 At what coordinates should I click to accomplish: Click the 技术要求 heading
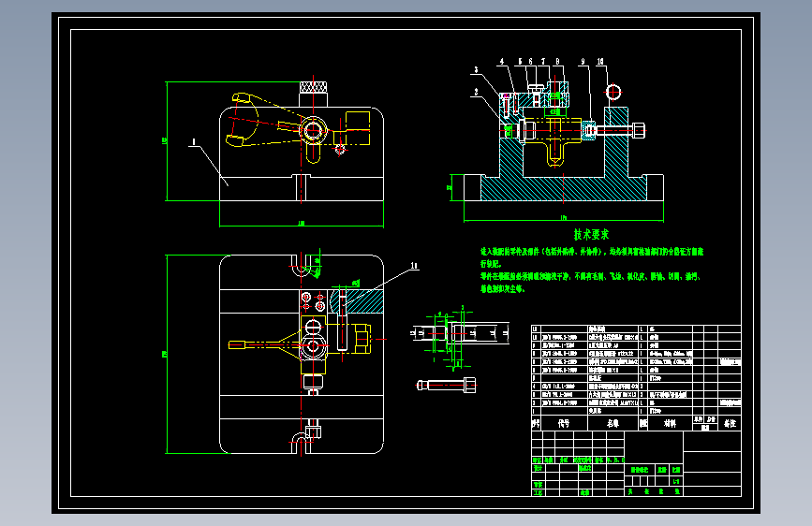[591, 235]
